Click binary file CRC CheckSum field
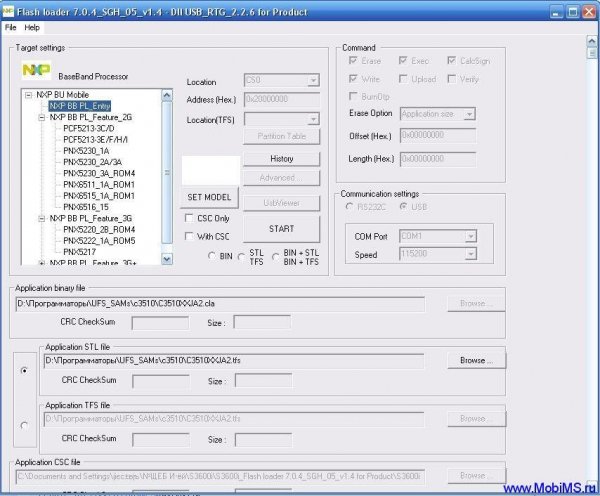 click(x=160, y=323)
